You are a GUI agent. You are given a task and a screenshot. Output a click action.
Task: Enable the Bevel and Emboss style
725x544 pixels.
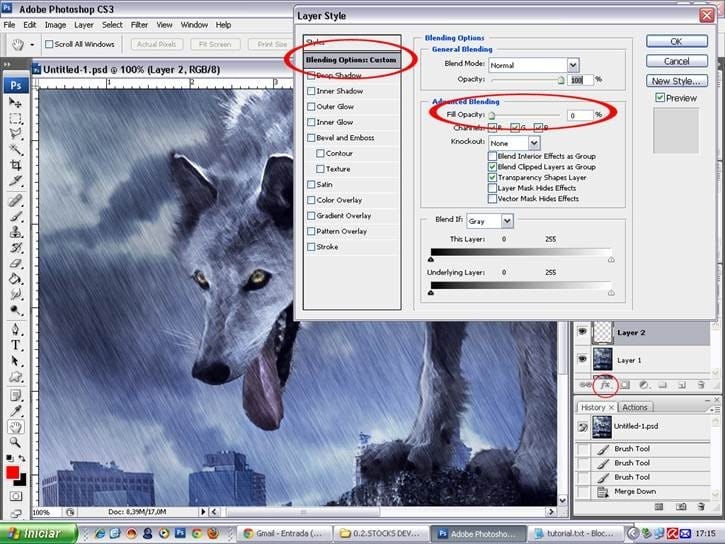311,138
